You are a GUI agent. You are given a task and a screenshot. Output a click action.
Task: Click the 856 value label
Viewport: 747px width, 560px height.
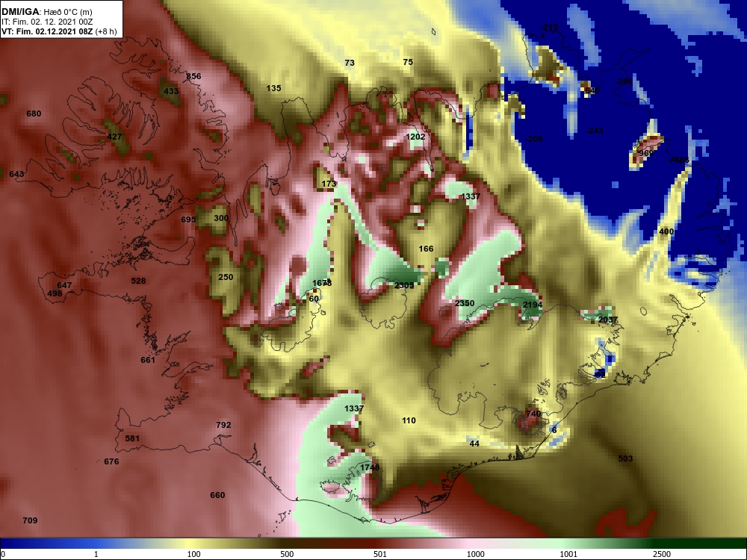click(193, 76)
